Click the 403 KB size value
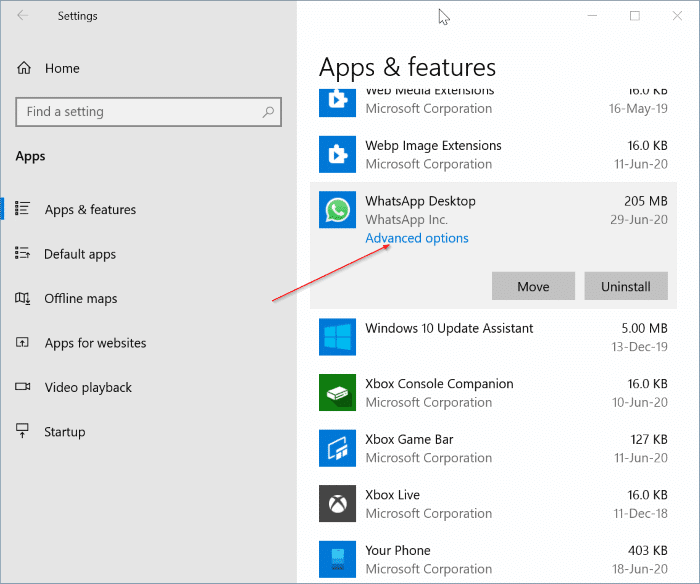The width and height of the screenshot is (700, 584). (x=647, y=551)
